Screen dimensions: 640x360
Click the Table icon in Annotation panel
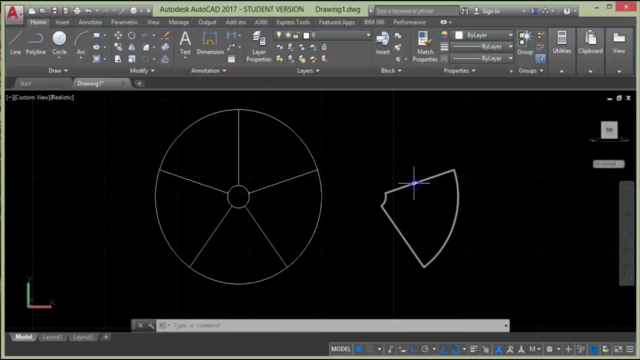pos(231,59)
